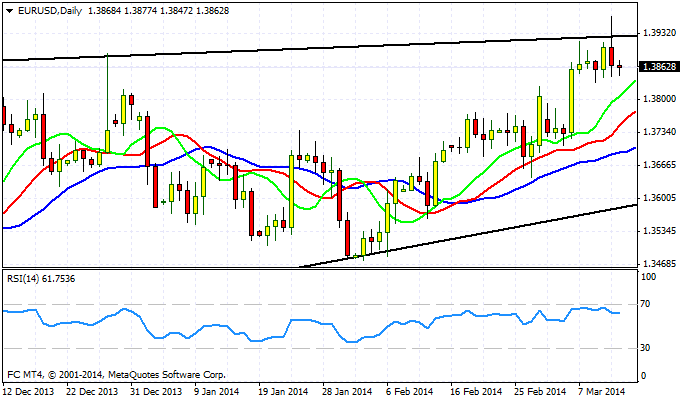Screen dimensions: 680x400
Task: Click the 1.39320 price axis label
Action: [x=659, y=33]
